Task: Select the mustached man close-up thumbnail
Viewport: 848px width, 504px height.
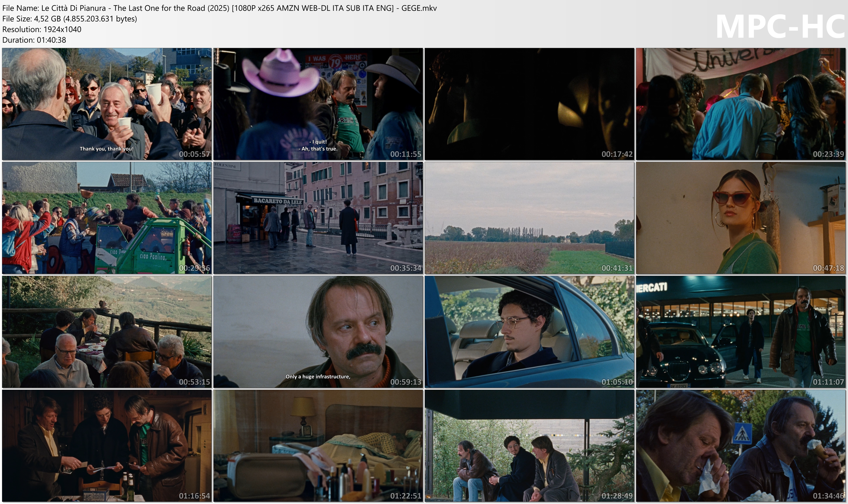Action: 318,331
